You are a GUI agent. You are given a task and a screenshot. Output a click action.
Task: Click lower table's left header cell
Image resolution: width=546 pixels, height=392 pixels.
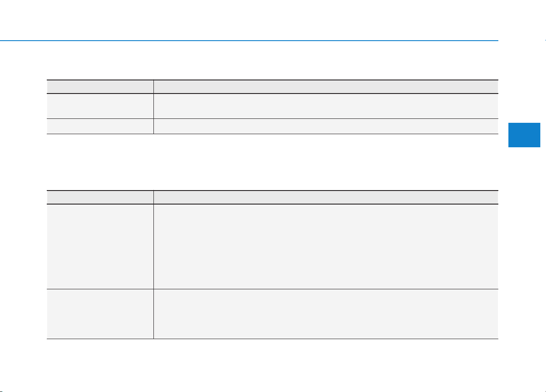click(100, 197)
